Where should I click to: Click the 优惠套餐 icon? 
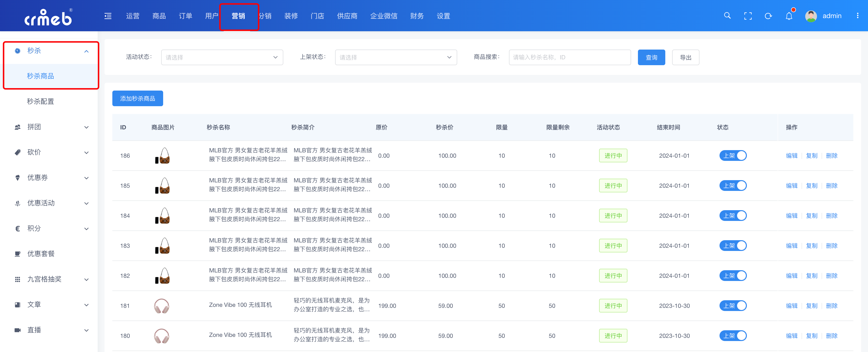click(x=18, y=254)
